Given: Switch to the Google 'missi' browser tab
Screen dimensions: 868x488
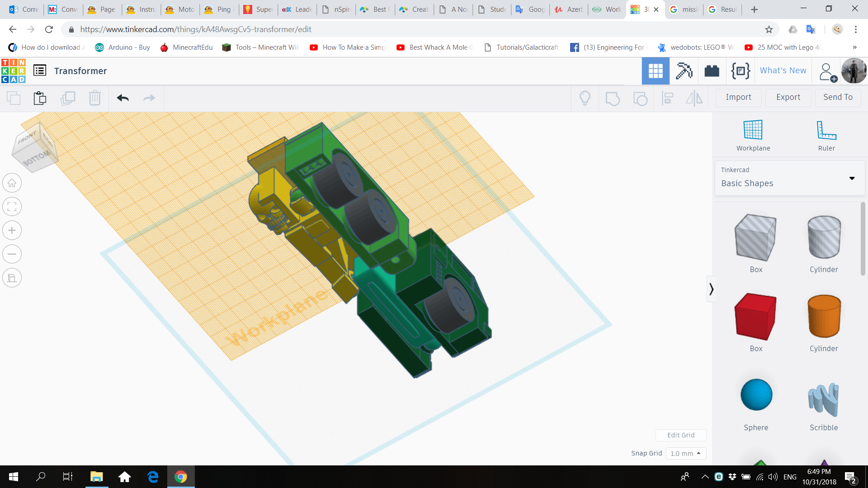Looking at the screenshot, I should 684,9.
